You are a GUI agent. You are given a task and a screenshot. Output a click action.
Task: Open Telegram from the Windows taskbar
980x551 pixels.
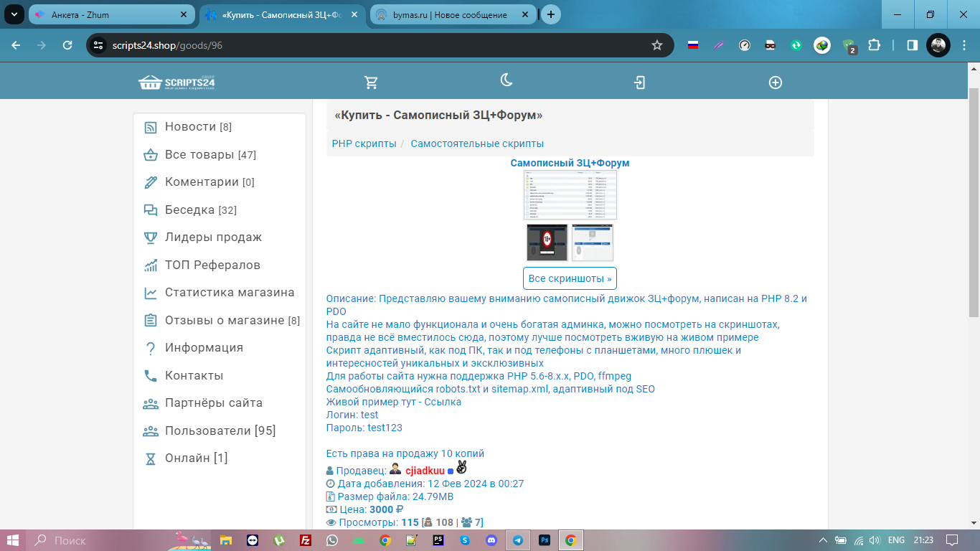517,540
